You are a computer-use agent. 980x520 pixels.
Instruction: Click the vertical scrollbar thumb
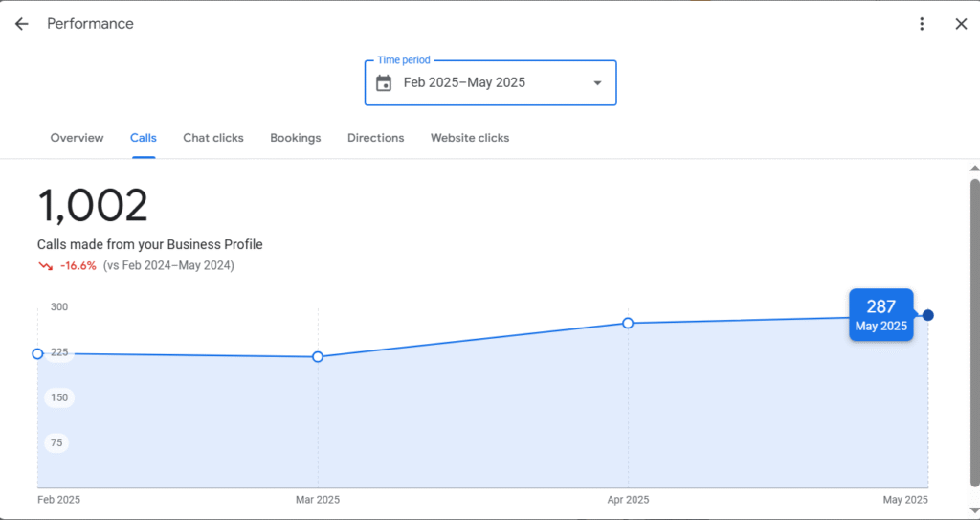pyautogui.click(x=974, y=332)
